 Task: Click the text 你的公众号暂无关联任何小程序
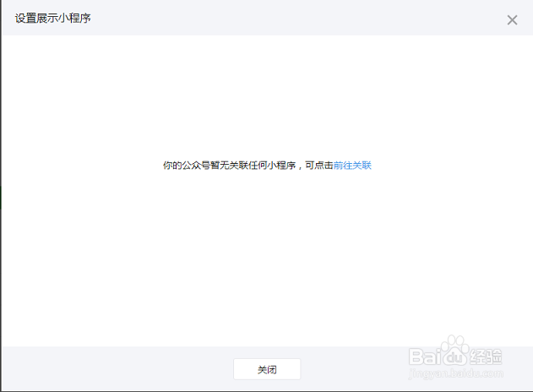click(x=230, y=166)
